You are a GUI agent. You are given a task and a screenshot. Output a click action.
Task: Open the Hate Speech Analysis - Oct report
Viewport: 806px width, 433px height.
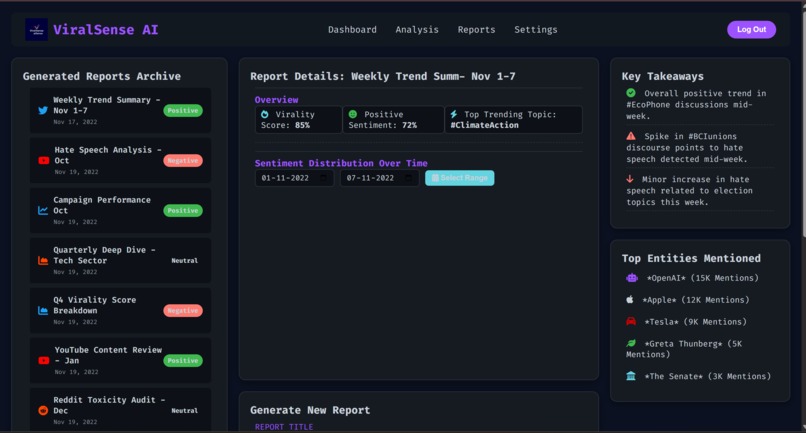click(120, 160)
